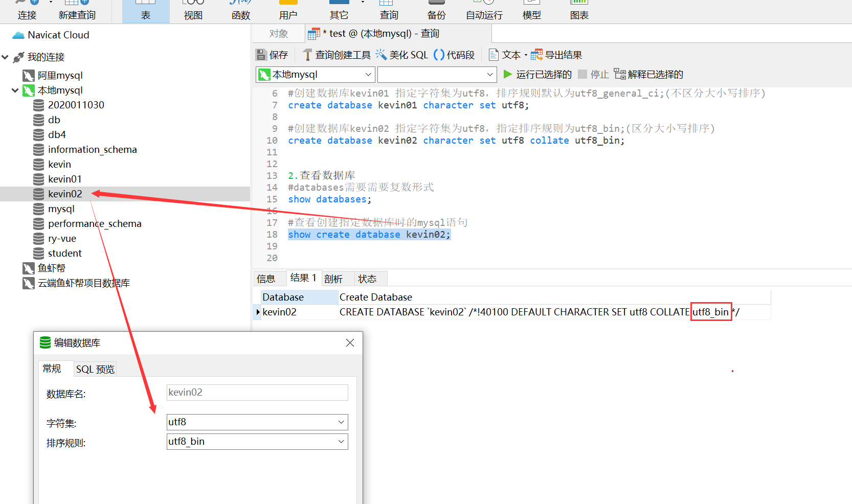Collapse the 本地mysql connection node
This screenshot has width=852, height=504.
coord(15,90)
